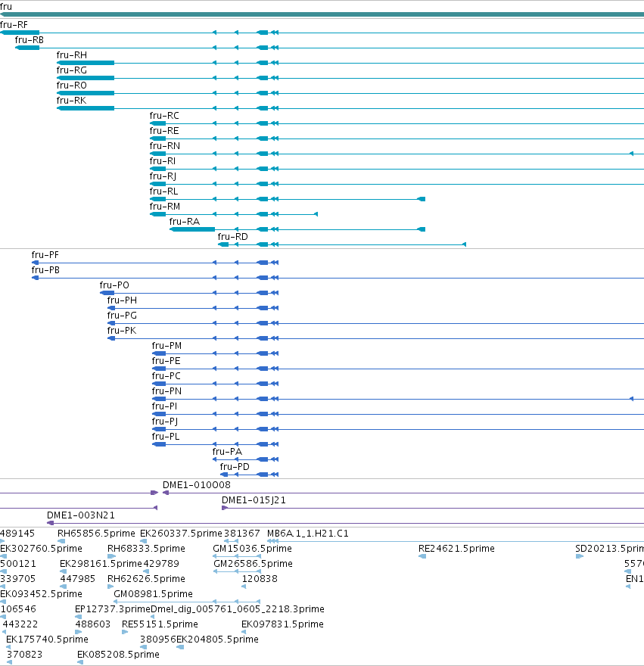Click the fru-PN protein label

point(166,391)
